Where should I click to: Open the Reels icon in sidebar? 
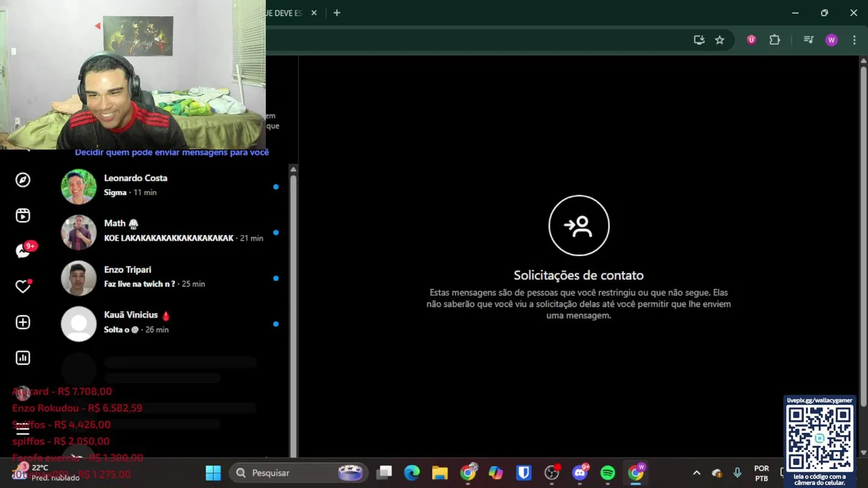click(23, 216)
